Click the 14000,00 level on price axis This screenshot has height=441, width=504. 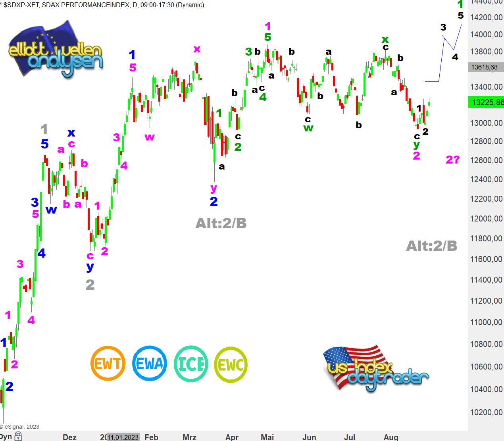point(486,35)
